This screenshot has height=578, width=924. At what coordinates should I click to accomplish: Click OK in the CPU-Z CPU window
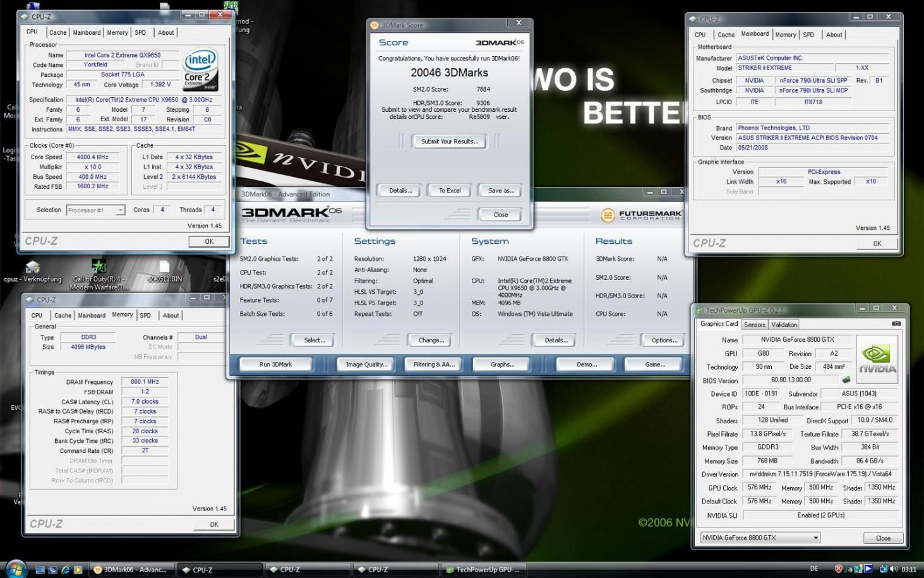coord(209,241)
